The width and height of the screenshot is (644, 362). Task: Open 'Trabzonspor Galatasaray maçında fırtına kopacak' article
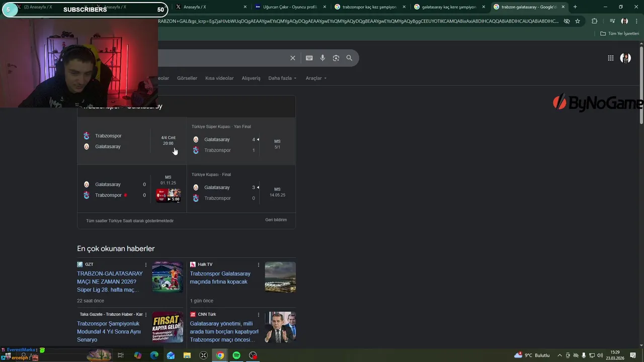(220, 278)
